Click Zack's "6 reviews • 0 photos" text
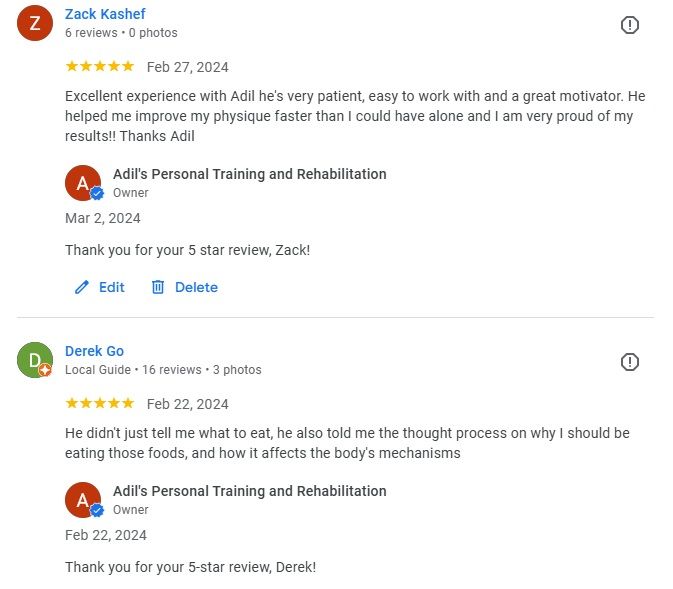The width and height of the screenshot is (673, 589). pyautogui.click(x=121, y=33)
